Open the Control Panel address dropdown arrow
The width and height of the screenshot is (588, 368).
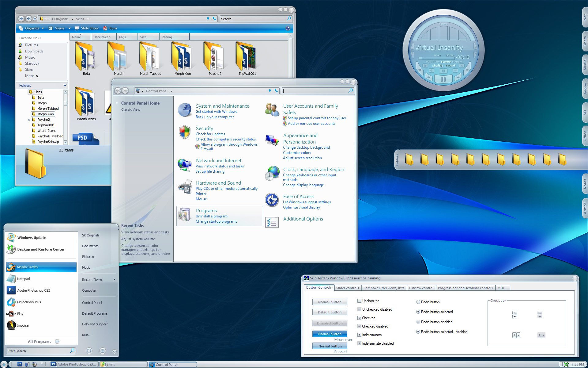(x=171, y=91)
